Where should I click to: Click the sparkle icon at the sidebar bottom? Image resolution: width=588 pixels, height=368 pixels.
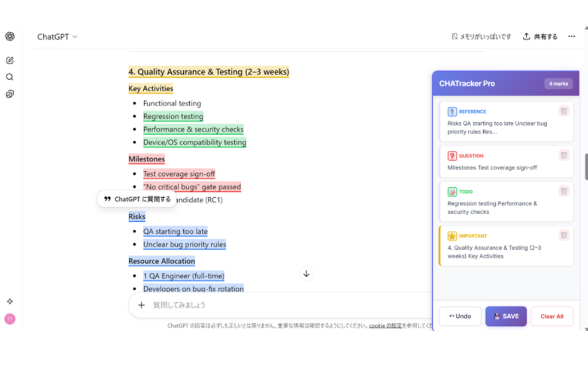[10, 301]
